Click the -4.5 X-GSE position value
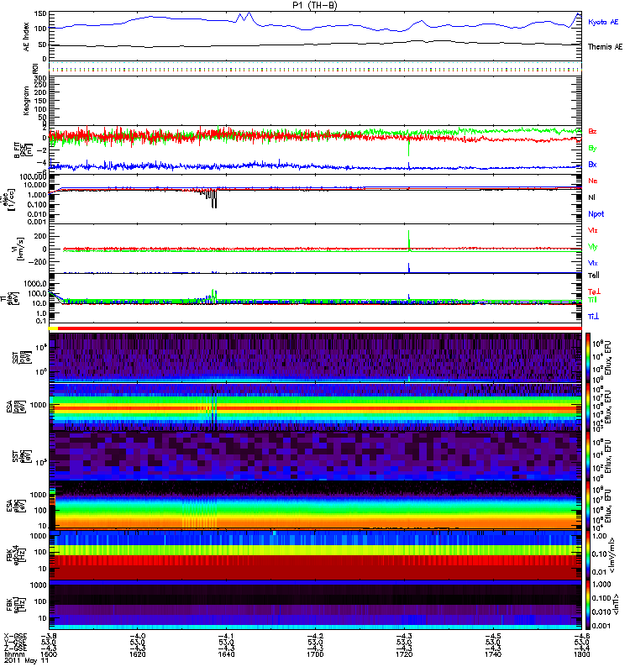This screenshot has height=672, width=630. tap(493, 636)
